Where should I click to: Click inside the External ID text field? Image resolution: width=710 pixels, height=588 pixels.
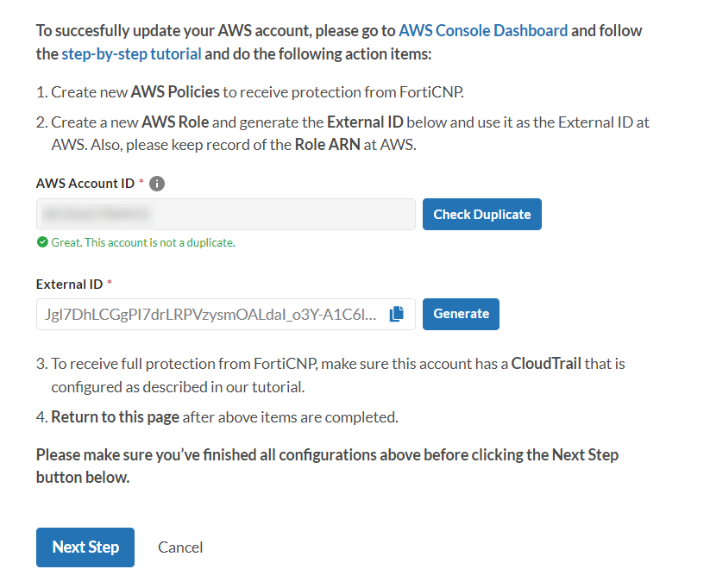pos(210,314)
